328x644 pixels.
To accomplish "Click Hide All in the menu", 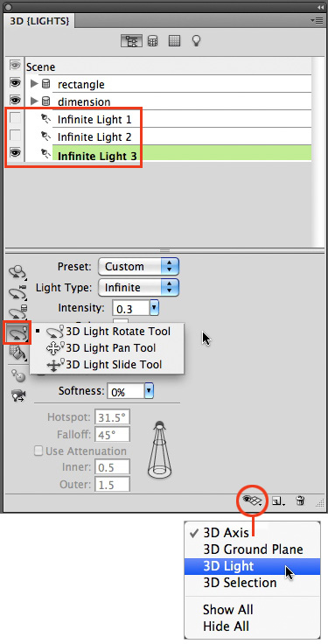I will pos(226,626).
